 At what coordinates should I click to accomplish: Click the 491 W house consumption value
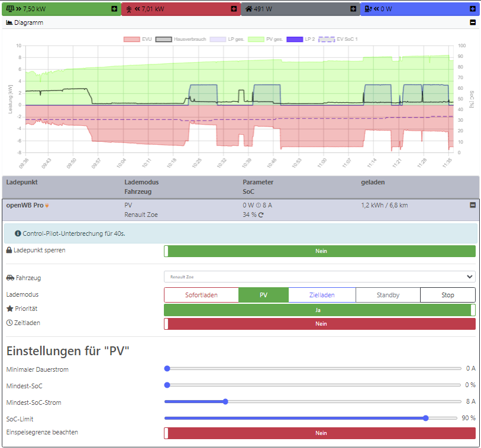coord(263,9)
